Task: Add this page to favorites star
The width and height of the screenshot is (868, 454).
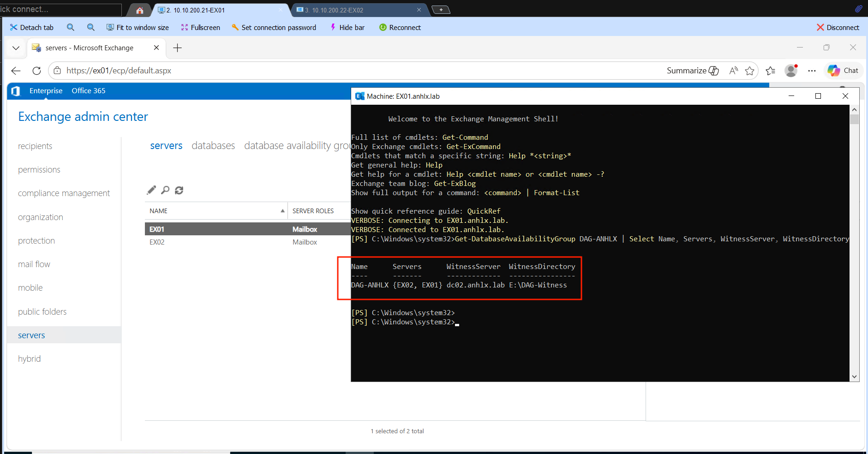Action: (750, 71)
